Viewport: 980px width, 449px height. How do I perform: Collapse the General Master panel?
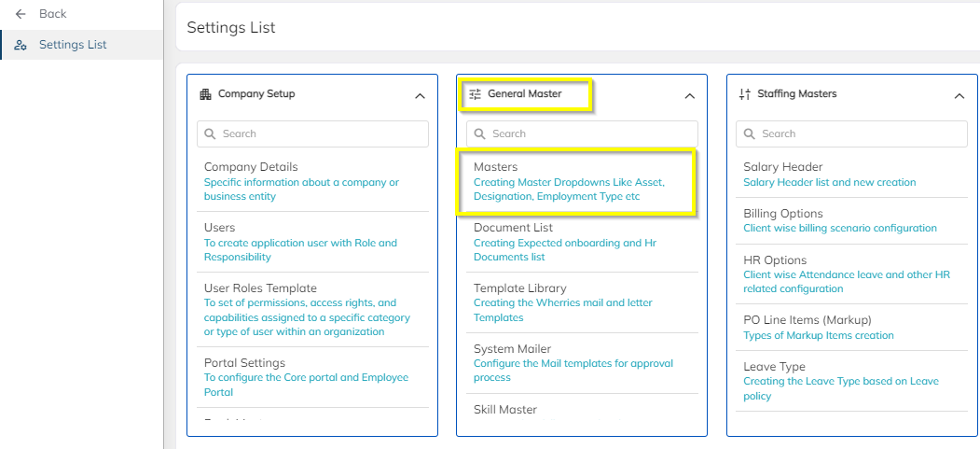tap(689, 95)
